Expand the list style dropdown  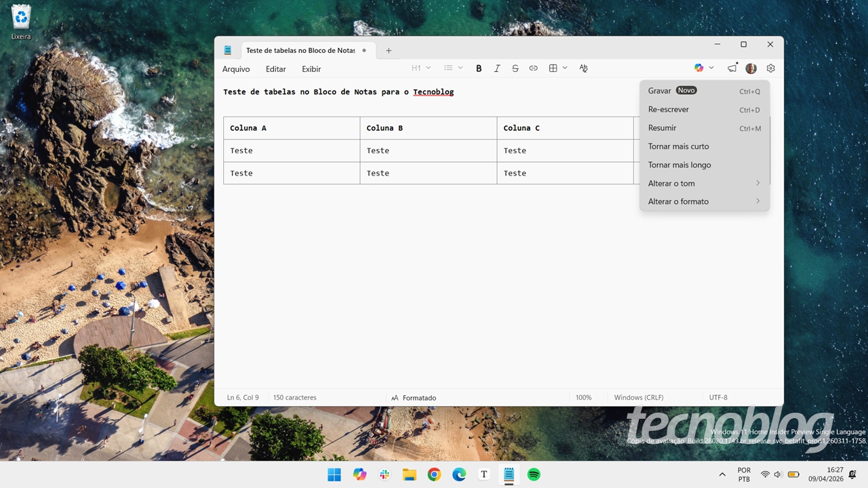pyautogui.click(x=452, y=68)
